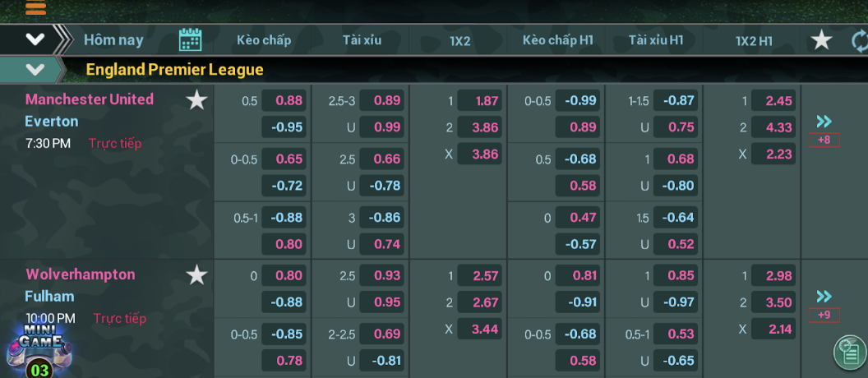Pick handicap 0.5 odds 0.88
The width and height of the screenshot is (868, 378).
pyautogui.click(x=284, y=101)
